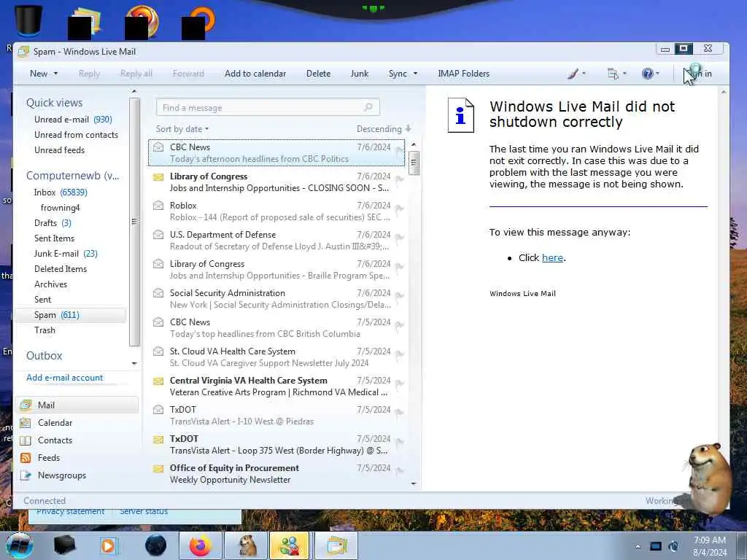Click the search magnifier in Find box
747x560 pixels.
point(368,107)
